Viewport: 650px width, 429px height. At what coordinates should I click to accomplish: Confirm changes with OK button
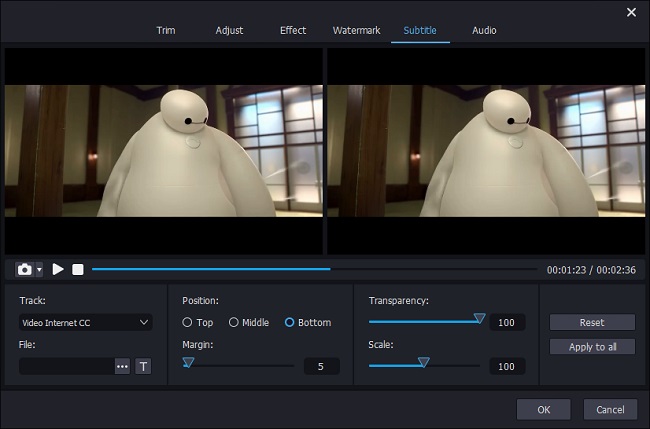pyautogui.click(x=543, y=409)
